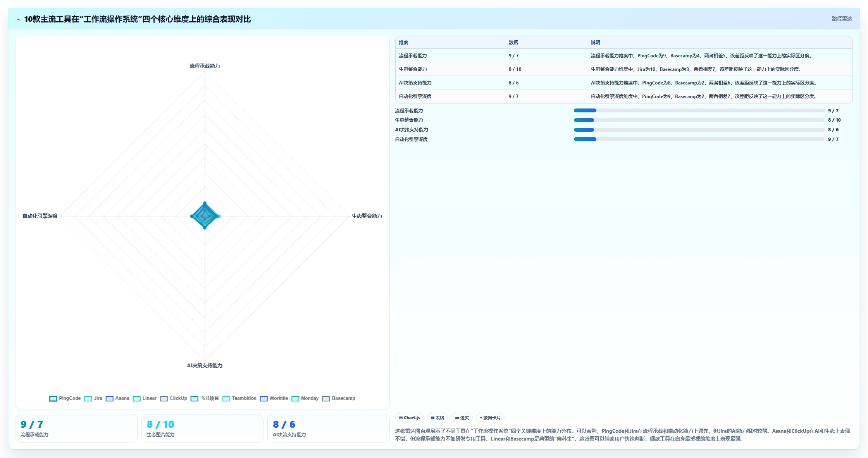Click the 8 / 6 stat card for AI决策支持能力
The image size is (868, 458).
[329, 428]
